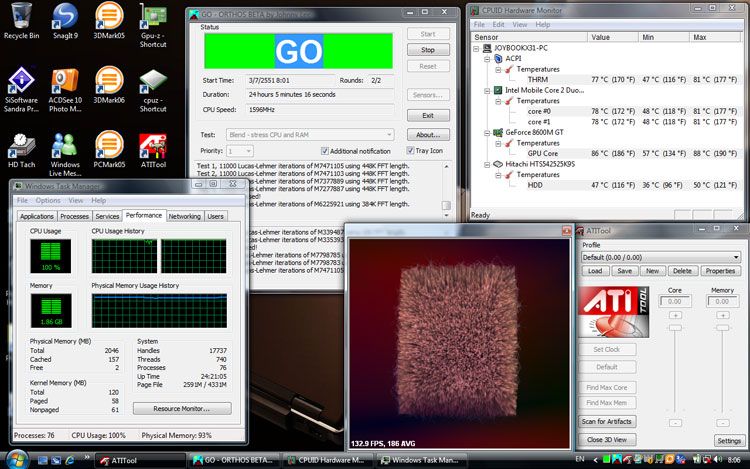This screenshot has height=469, width=750.
Task: Open the Options menu in Task Manager
Action: pos(48,200)
